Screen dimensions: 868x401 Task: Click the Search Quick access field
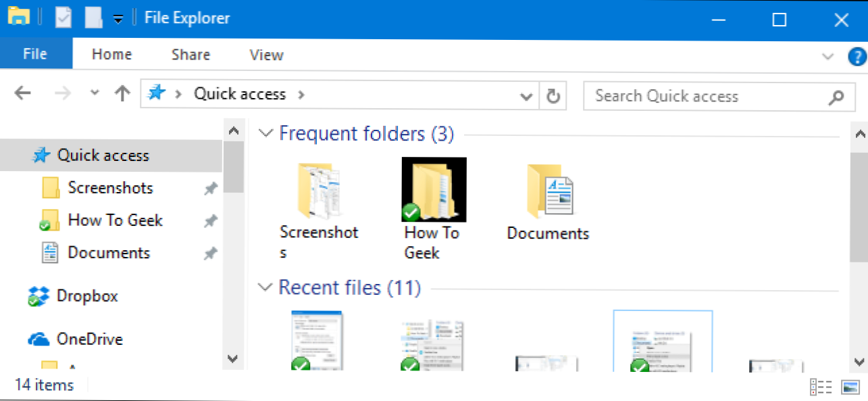[x=706, y=96]
